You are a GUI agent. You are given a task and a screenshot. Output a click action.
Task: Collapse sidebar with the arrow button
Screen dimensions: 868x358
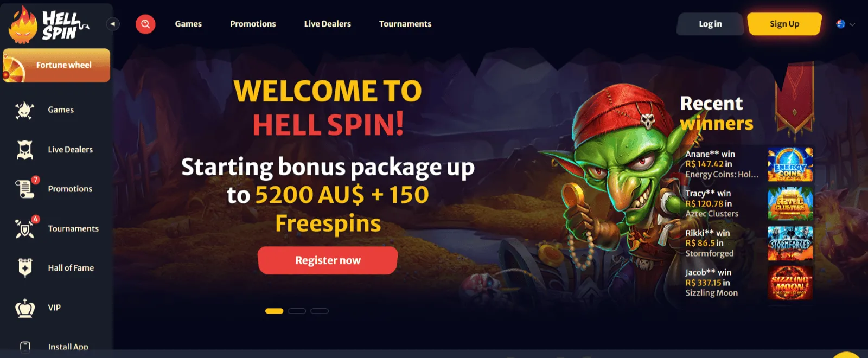click(113, 24)
